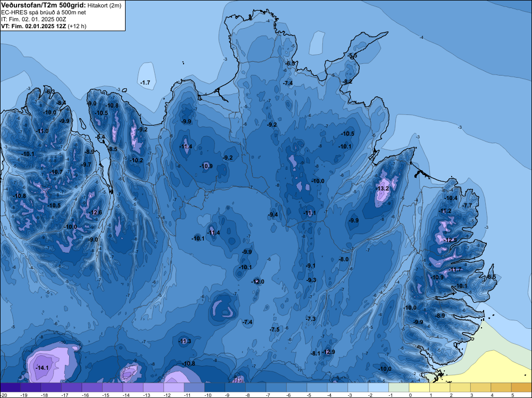Click the -8.4 temperature value
Image resolution: width=532 pixels, height=398 pixels.
61,103
